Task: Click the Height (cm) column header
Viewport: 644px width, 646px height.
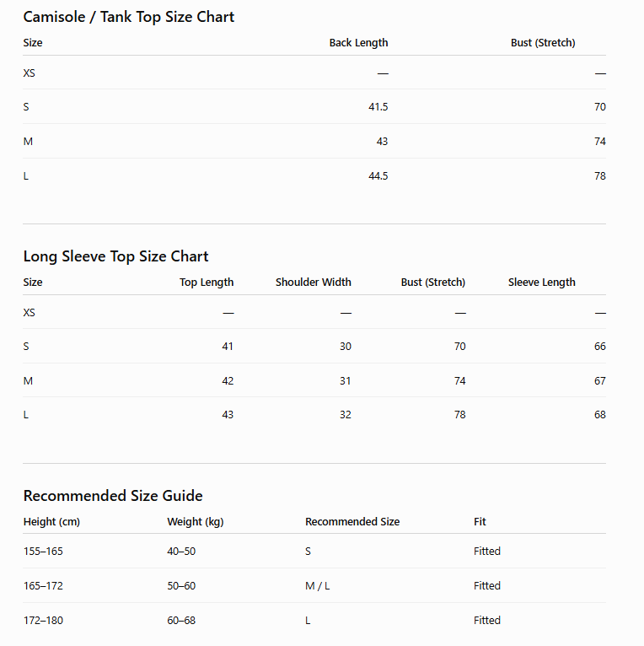Action: click(x=51, y=521)
